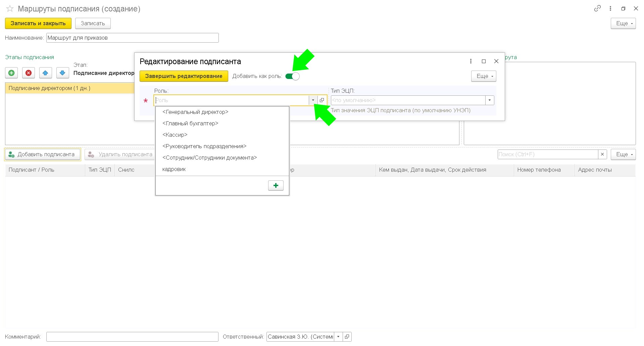The height and width of the screenshot is (346, 644).
Task: Click the red delete stage icon
Action: 29,73
